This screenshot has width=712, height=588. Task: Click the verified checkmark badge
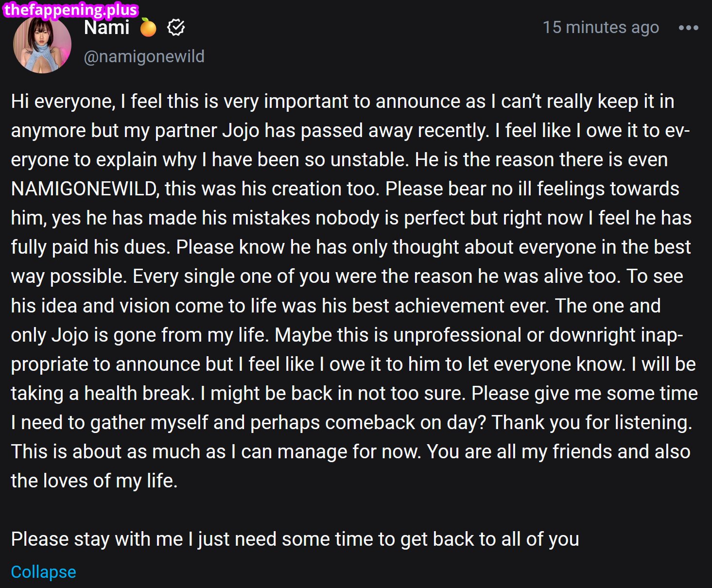(176, 28)
